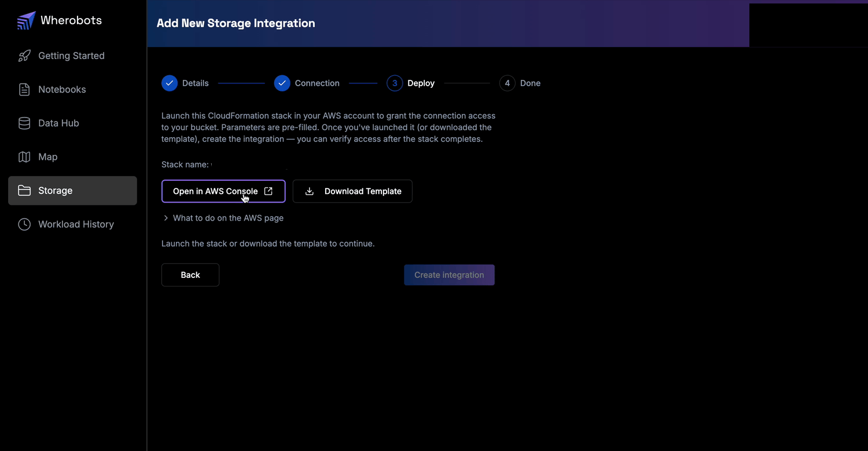Click Create integration button

coord(449,275)
